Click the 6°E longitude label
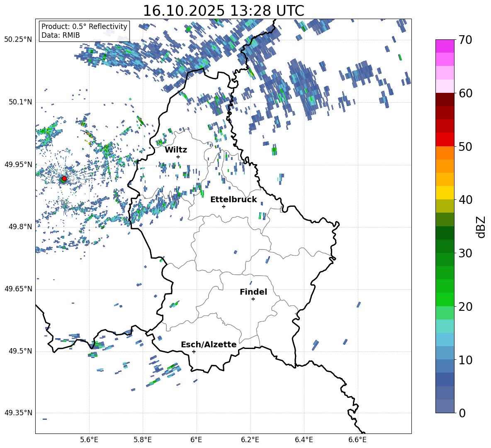491x448 pixels. [196, 440]
